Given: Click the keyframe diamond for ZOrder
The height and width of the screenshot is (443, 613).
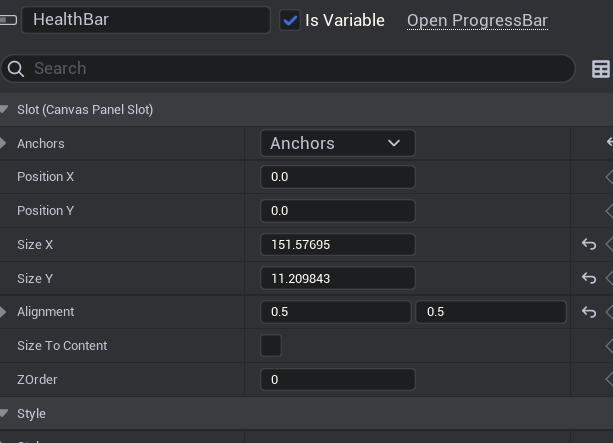Looking at the screenshot, I should (x=609, y=380).
